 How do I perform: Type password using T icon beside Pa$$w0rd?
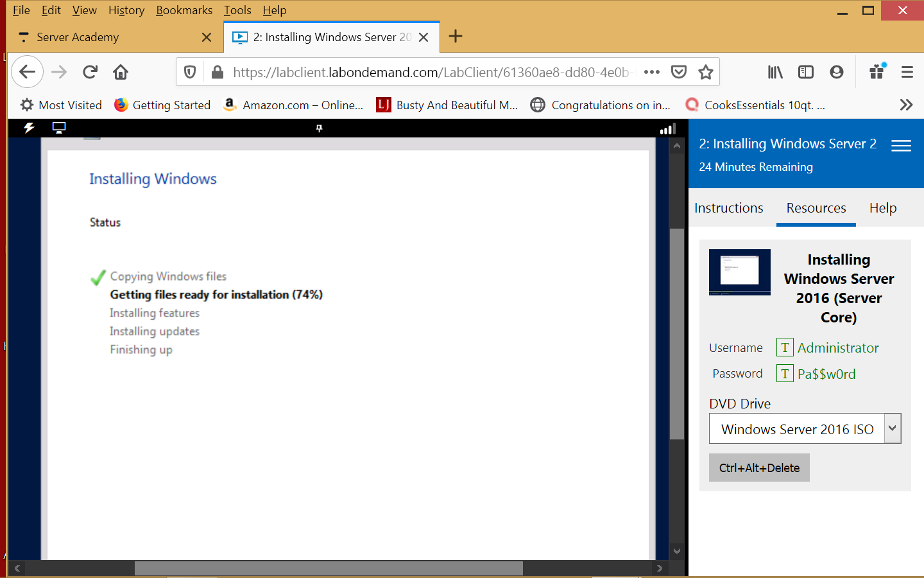[785, 373]
